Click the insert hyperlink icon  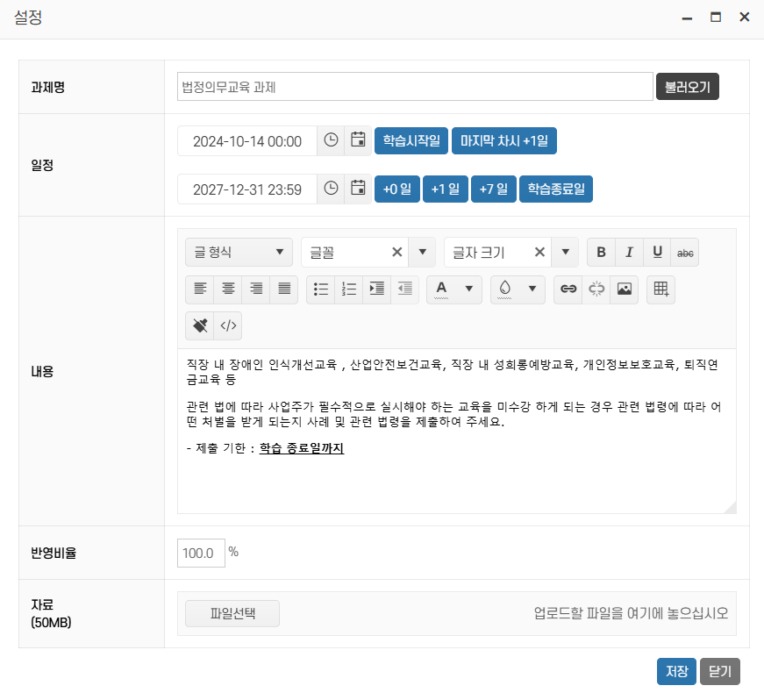(x=568, y=289)
